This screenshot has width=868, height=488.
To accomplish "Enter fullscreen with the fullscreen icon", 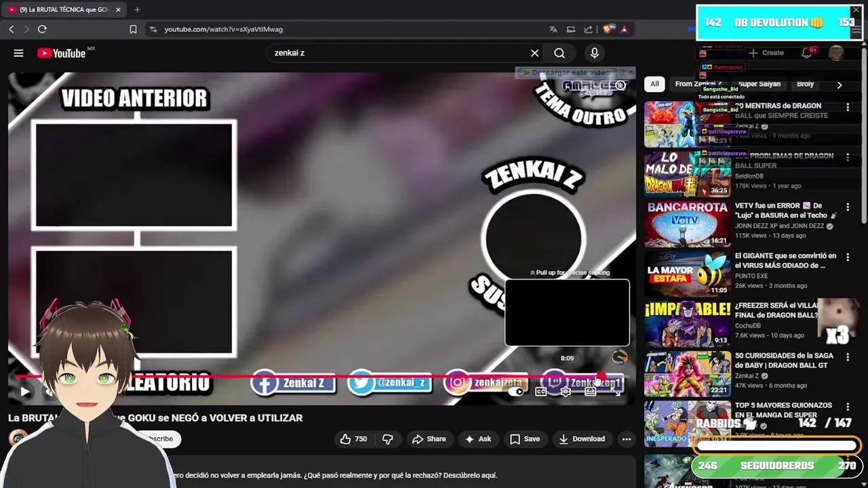I will pos(616,392).
